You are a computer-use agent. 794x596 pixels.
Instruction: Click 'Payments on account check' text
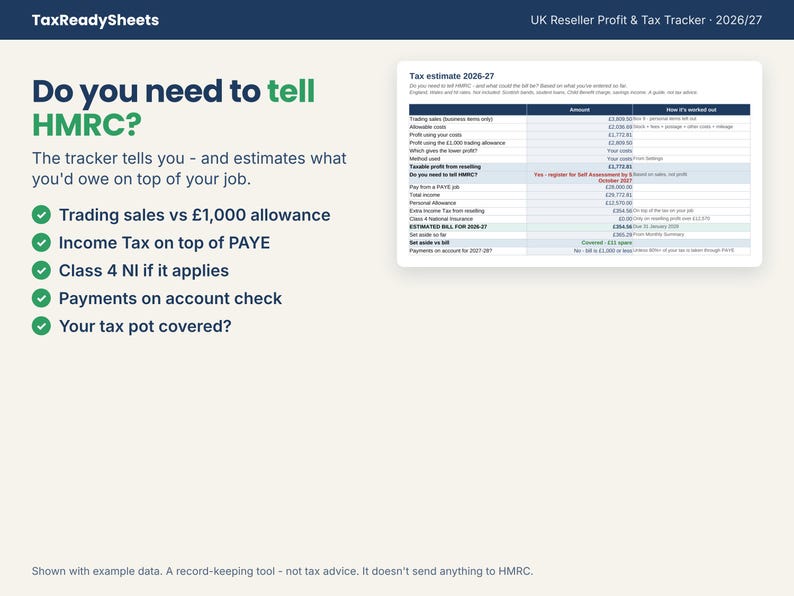[170, 298]
